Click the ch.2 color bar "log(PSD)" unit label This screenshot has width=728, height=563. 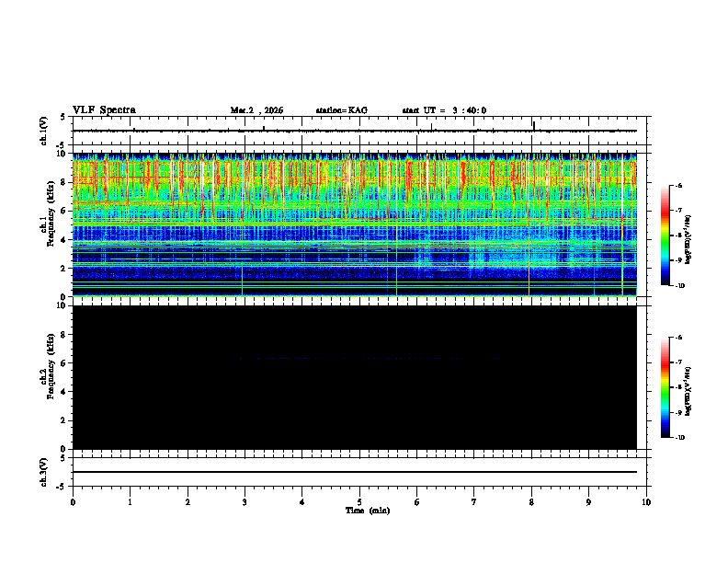[x=688, y=391]
